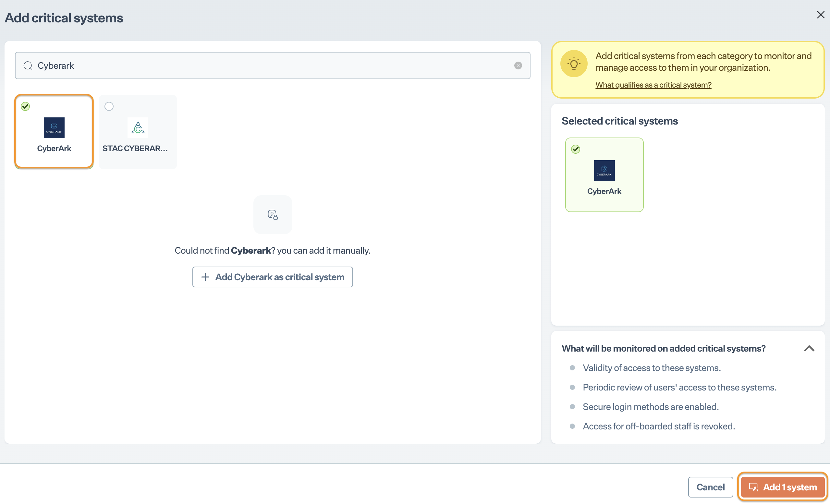Click the user-lock placeholder icon
830x504 pixels.
(273, 214)
